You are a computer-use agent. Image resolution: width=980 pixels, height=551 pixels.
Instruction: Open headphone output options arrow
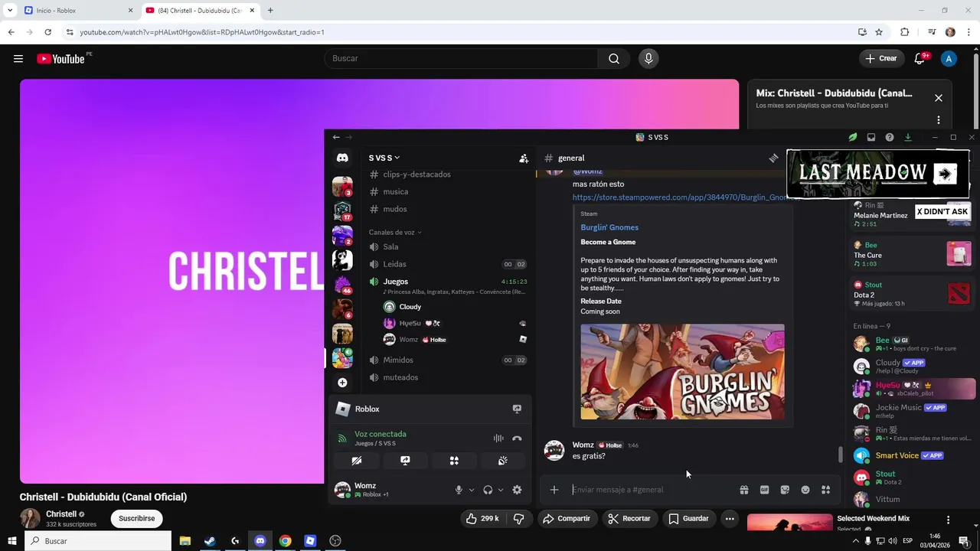point(501,490)
